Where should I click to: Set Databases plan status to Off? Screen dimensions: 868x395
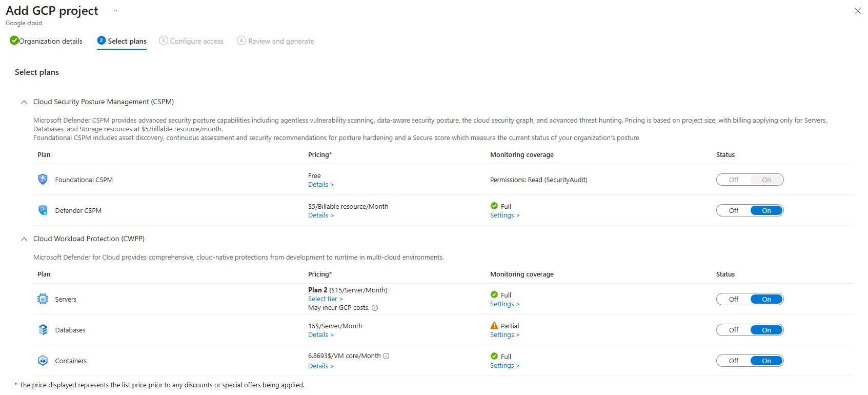click(734, 330)
